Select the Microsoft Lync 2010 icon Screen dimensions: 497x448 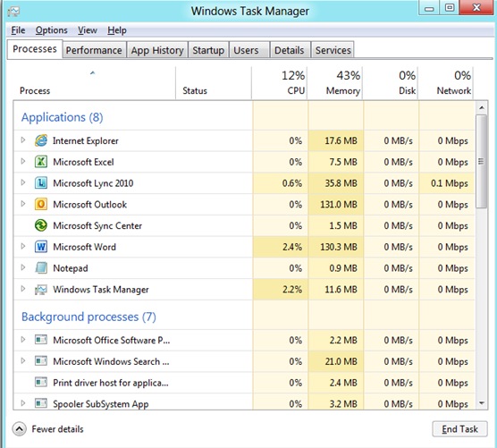(41, 183)
